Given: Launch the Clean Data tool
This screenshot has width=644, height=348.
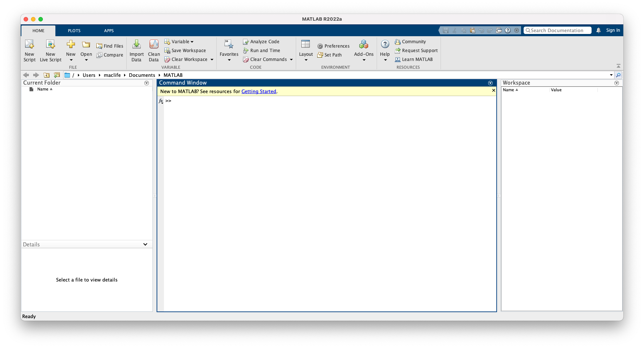Looking at the screenshot, I should tap(154, 51).
